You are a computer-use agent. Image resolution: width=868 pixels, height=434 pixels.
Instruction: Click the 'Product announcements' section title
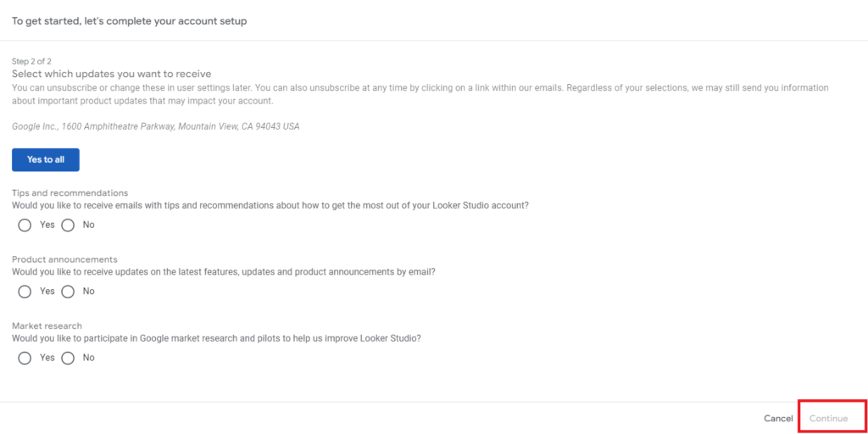coord(64,259)
